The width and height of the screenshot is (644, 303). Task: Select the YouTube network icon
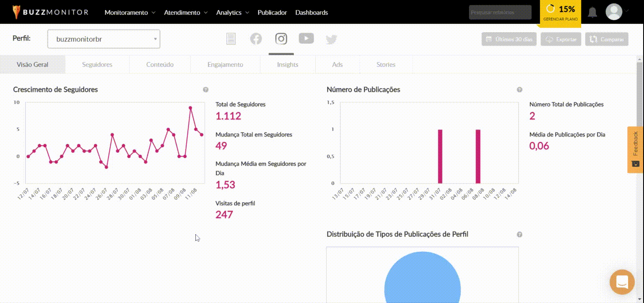[306, 39]
